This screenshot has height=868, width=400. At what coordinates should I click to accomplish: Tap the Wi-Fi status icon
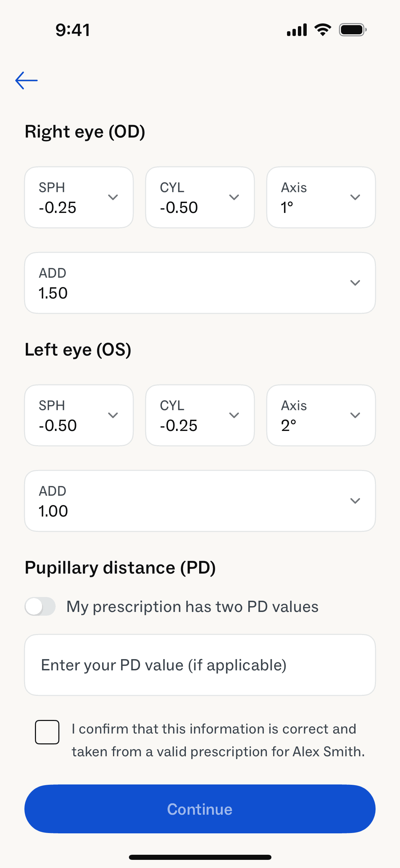tap(323, 30)
